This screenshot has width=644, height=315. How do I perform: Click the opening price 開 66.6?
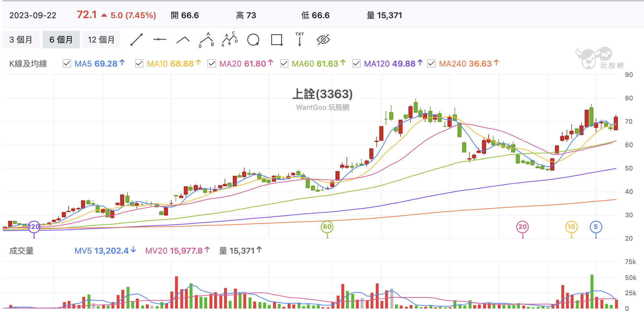coord(185,15)
